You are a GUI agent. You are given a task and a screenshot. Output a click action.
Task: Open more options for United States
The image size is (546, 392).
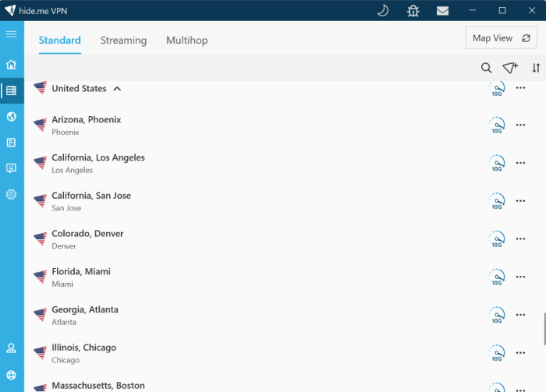click(x=520, y=87)
